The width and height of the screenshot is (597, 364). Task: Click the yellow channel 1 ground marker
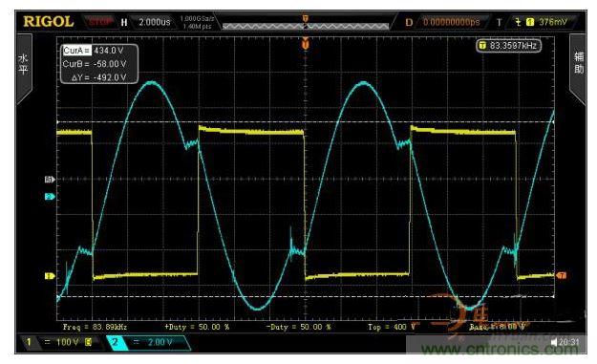[50, 276]
